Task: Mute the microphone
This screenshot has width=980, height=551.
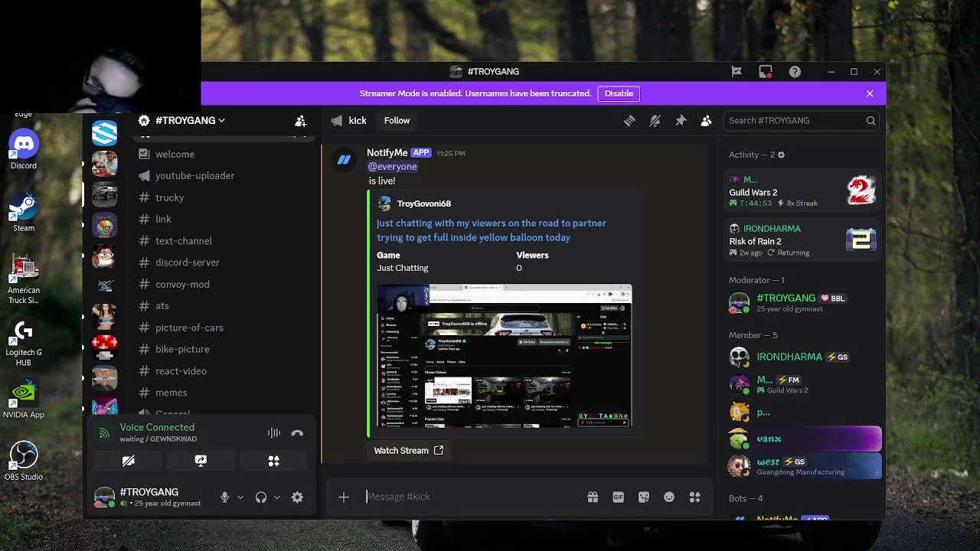Action: click(224, 497)
